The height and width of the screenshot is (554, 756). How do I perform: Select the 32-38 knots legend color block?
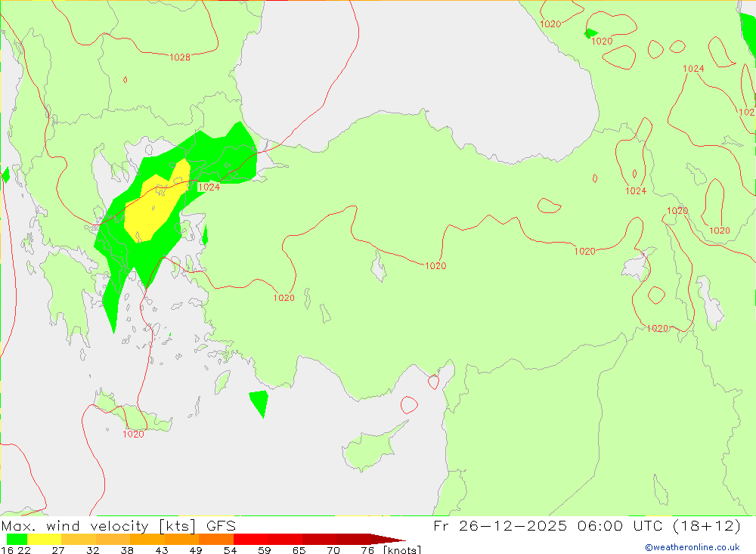point(113,539)
